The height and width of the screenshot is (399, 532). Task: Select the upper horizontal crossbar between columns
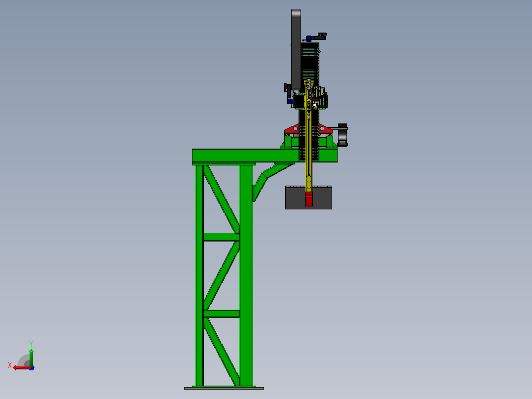point(222,238)
